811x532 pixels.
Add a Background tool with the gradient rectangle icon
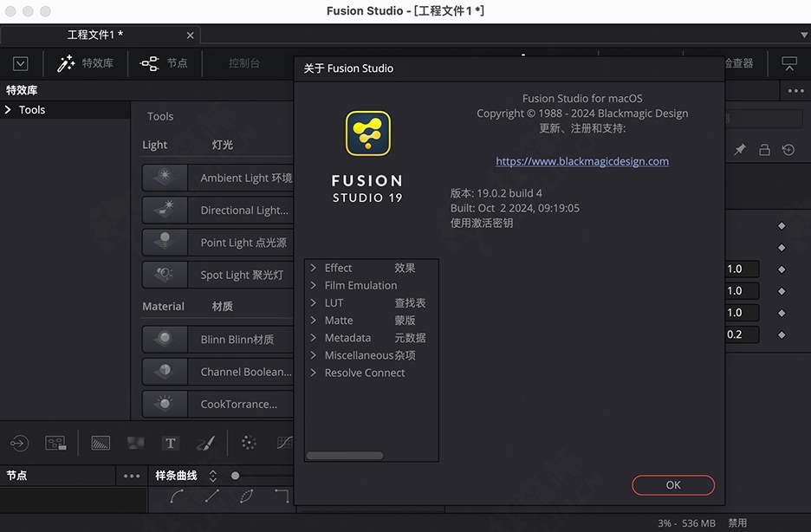tap(101, 443)
